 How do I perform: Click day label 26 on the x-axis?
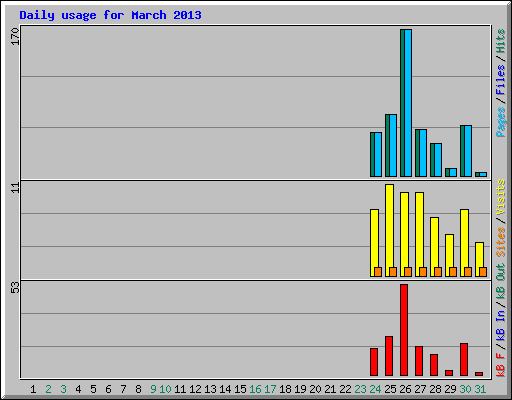pos(405,389)
